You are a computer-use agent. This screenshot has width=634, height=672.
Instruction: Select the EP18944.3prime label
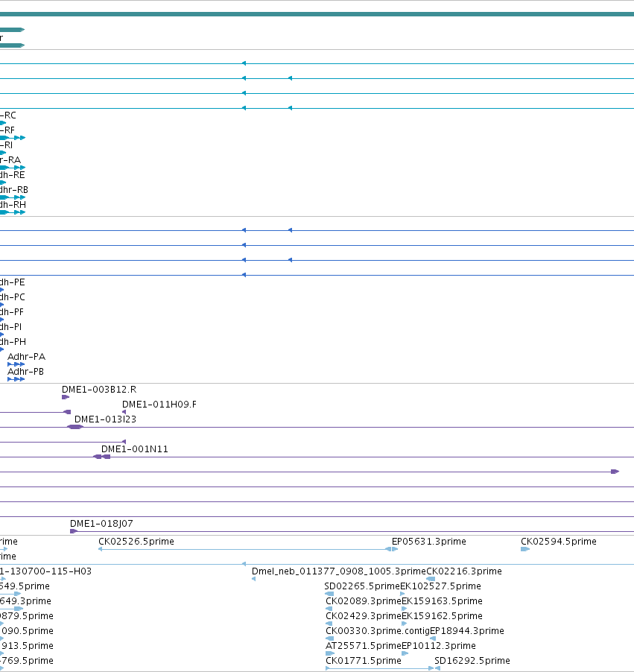467,631
